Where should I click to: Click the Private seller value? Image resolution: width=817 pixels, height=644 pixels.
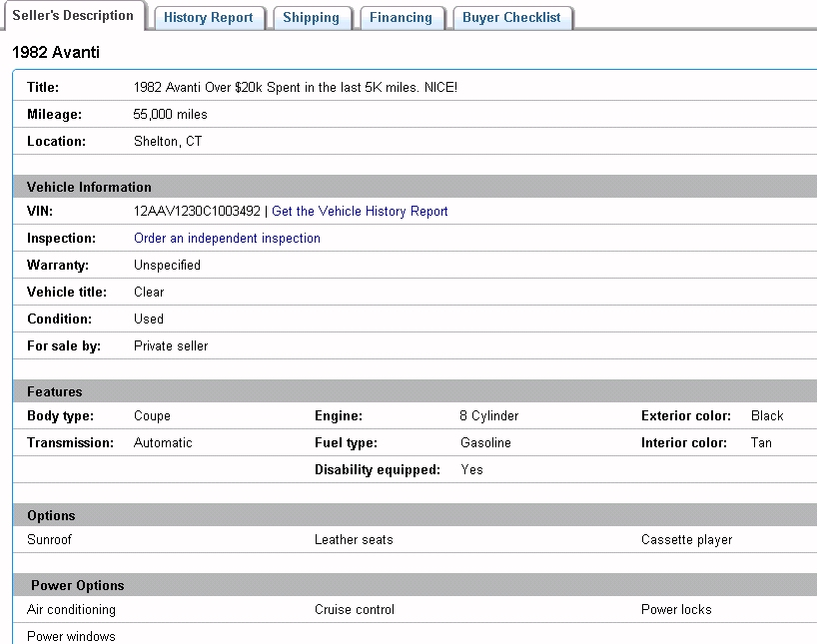tap(171, 346)
